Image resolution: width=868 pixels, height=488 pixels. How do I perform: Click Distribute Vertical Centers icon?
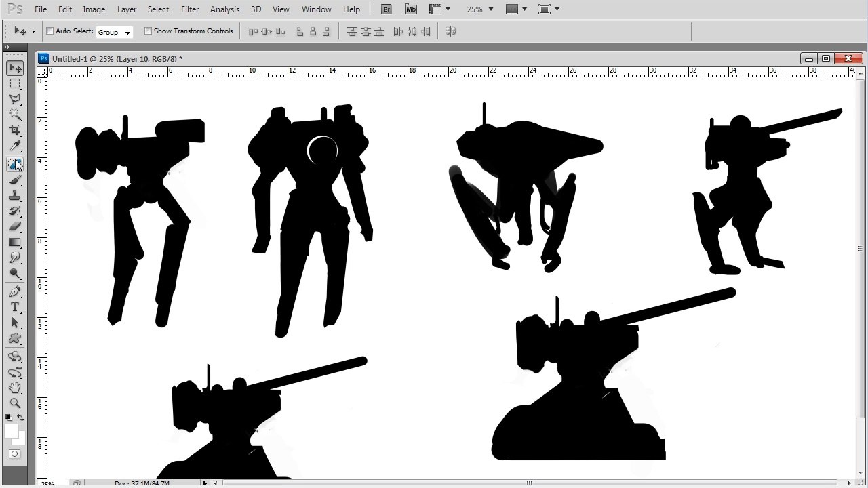tap(366, 31)
